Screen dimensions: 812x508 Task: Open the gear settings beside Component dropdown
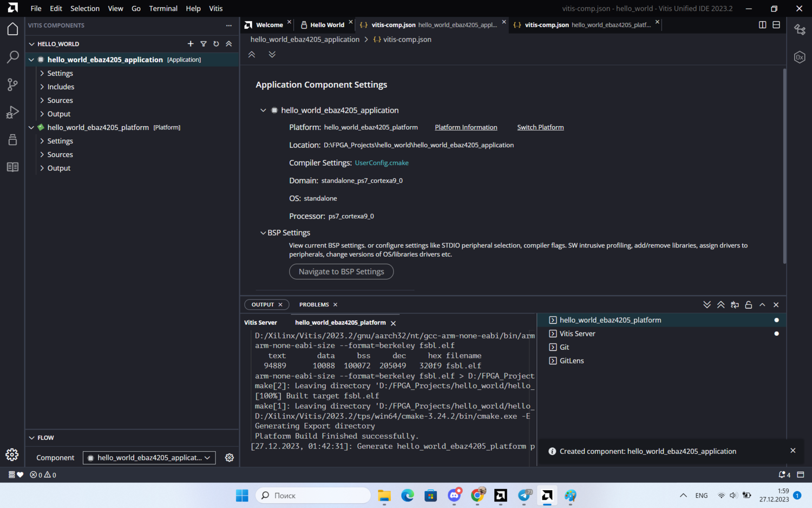pos(230,458)
